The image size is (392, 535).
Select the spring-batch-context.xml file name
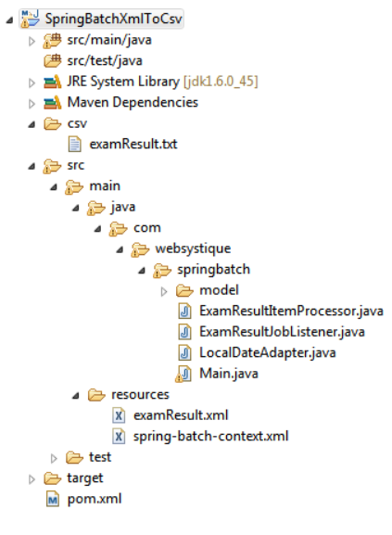(x=211, y=437)
